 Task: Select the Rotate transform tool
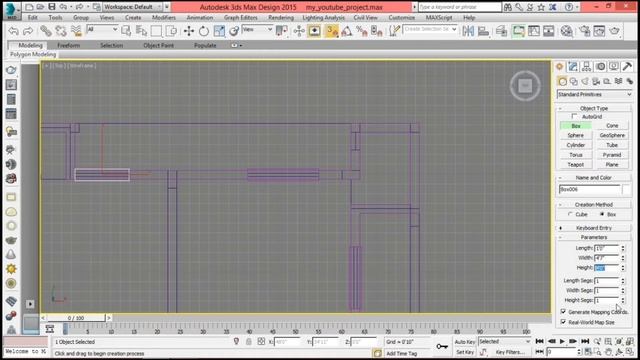point(204,31)
